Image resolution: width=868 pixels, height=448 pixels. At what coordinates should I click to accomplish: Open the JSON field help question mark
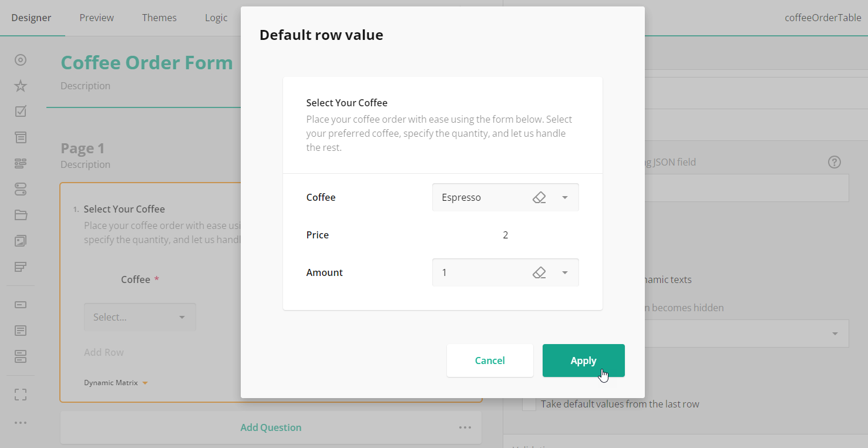(835, 162)
